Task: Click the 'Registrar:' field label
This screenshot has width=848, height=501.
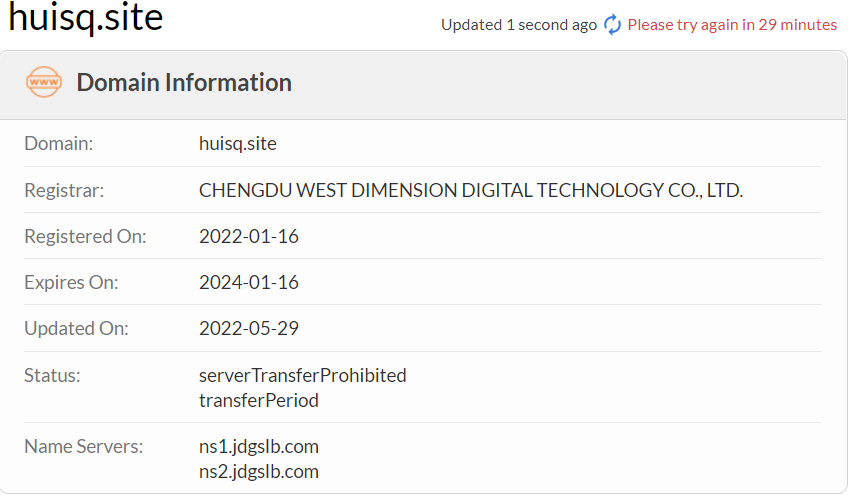Action: pyautogui.click(x=64, y=190)
